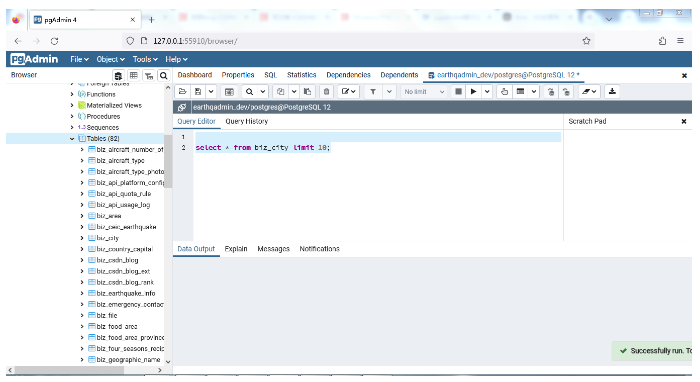This screenshot has width=700, height=382.
Task: Open the Clear eraser dropdown
Action: point(589,91)
